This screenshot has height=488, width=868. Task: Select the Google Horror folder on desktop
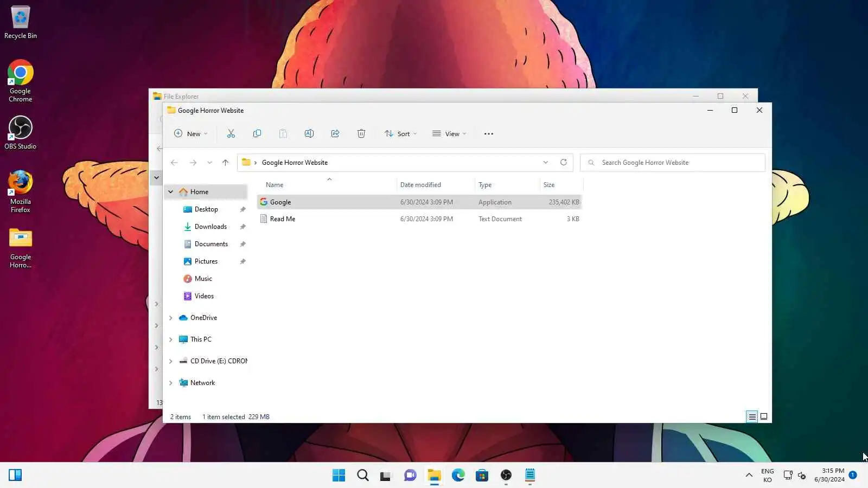point(21,248)
